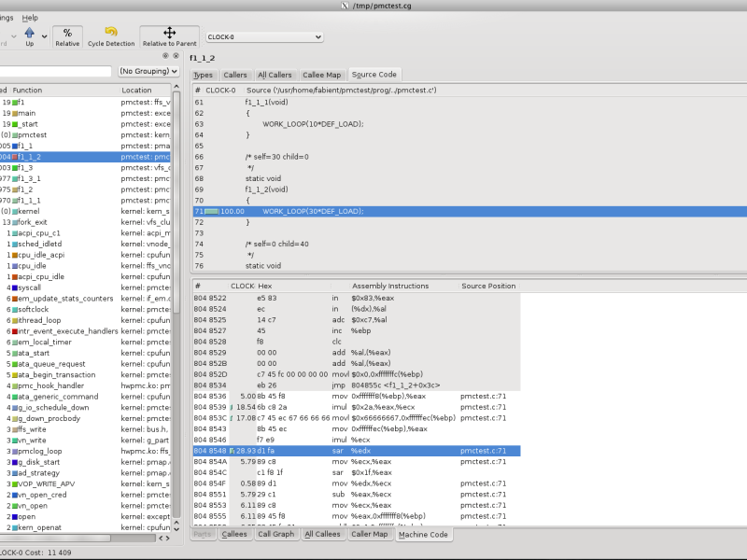Select the pmc_hook_handler function row
747x560 pixels.
(85, 385)
